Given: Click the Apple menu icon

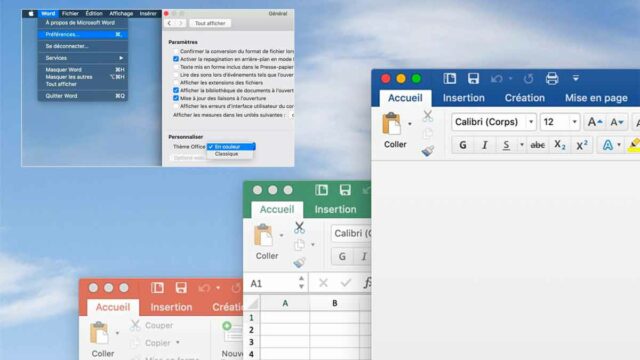Looking at the screenshot, I should coord(31,13).
